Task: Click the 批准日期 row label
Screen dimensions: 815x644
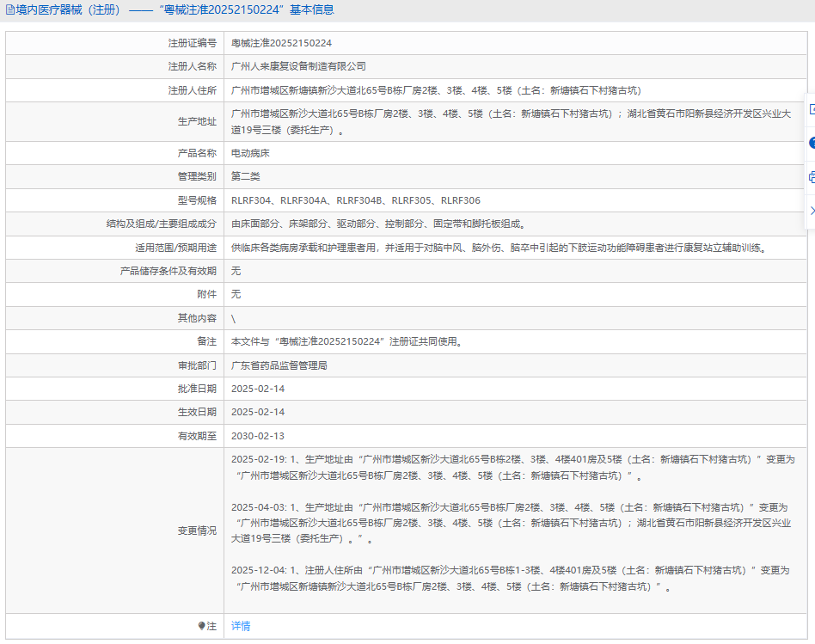Action: (197, 389)
